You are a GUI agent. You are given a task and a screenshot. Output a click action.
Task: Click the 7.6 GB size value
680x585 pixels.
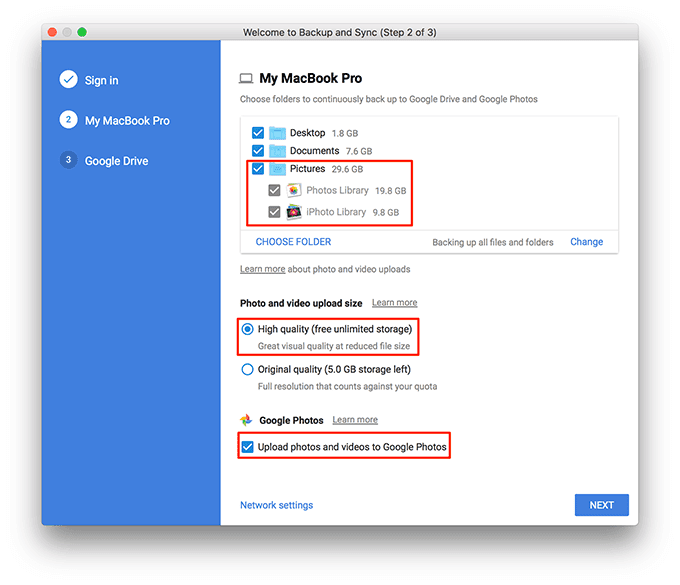coord(359,151)
